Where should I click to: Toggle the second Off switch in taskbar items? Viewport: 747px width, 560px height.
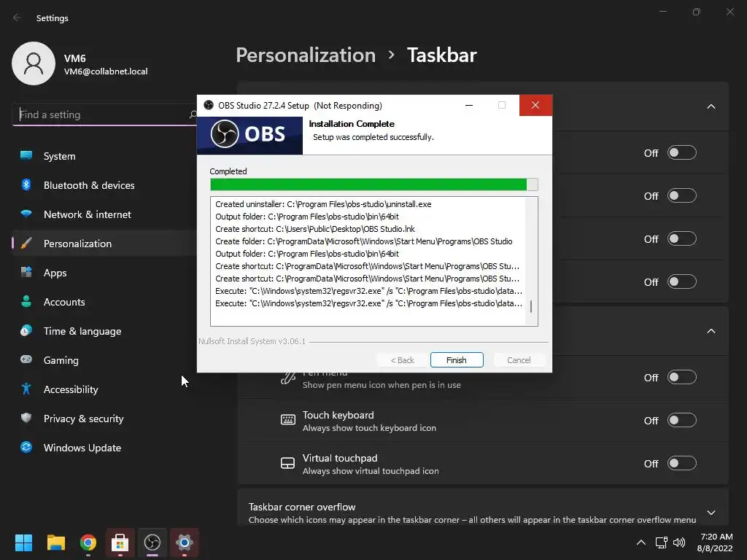pos(682,195)
